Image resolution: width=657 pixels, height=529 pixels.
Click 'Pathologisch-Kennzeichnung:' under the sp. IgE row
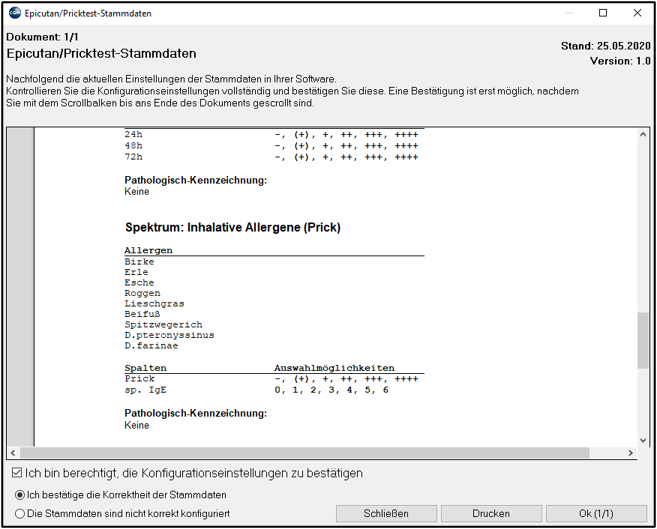click(x=196, y=413)
